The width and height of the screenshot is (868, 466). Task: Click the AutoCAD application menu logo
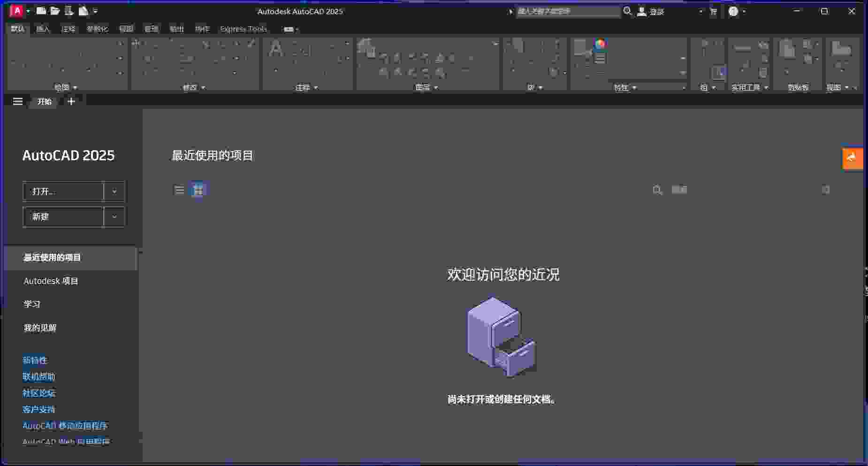(16, 11)
